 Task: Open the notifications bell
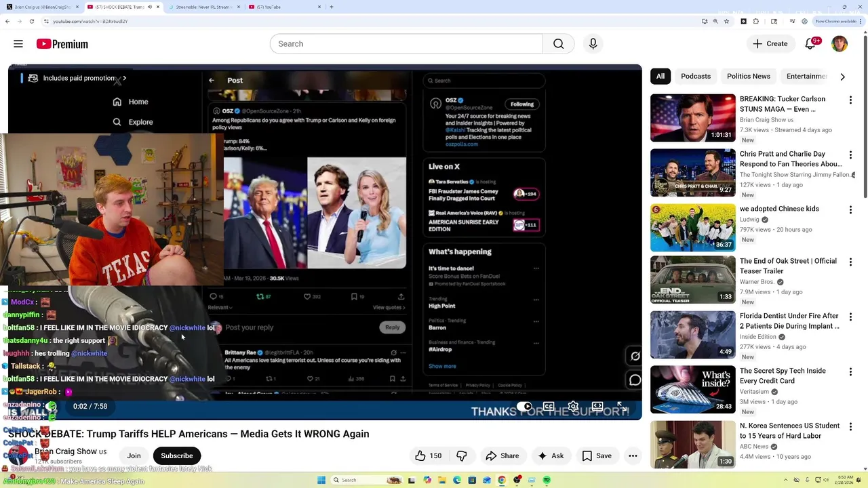[x=810, y=44]
